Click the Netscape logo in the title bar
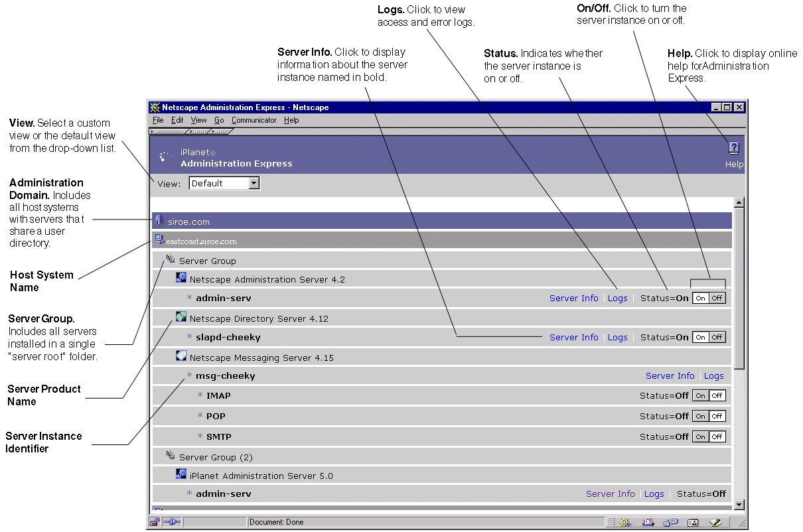803x532 pixels. click(x=155, y=107)
